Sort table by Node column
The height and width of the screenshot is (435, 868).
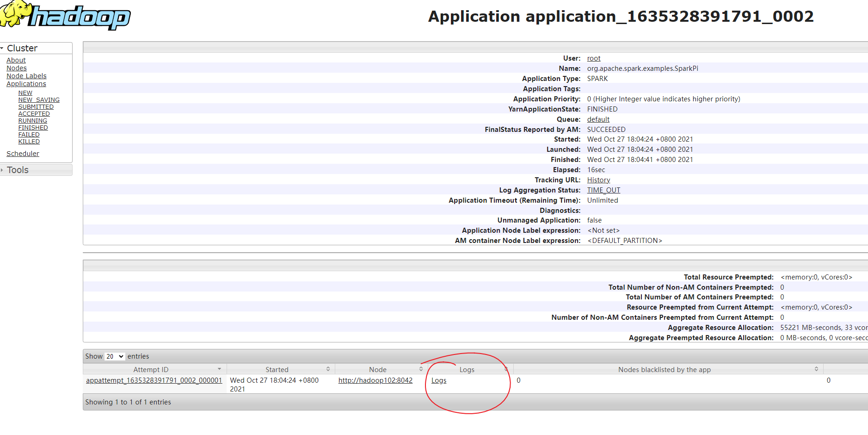pyautogui.click(x=382, y=369)
